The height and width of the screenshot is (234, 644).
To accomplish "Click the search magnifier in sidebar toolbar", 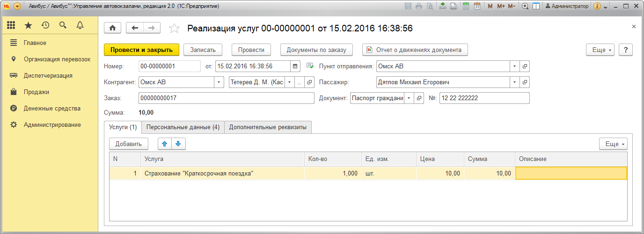I will (63, 25).
